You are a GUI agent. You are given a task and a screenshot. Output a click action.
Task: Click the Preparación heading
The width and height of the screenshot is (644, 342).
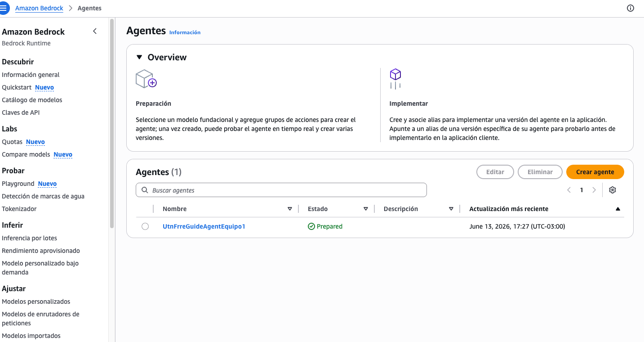click(153, 103)
